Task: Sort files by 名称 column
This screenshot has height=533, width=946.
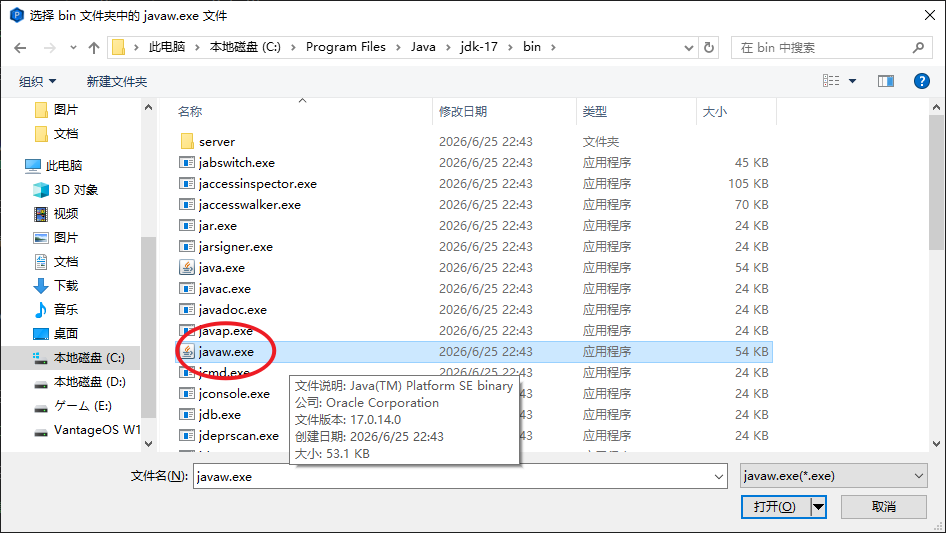Action: 189,112
